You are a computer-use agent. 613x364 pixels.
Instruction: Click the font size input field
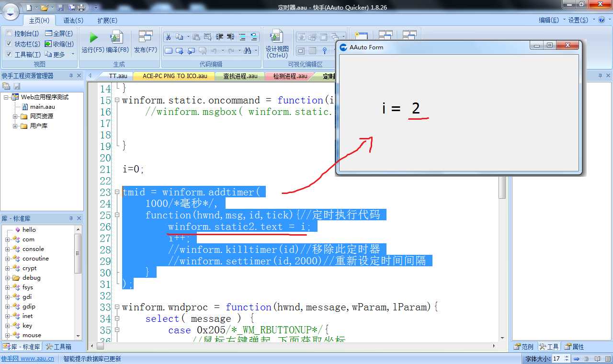coord(558,358)
